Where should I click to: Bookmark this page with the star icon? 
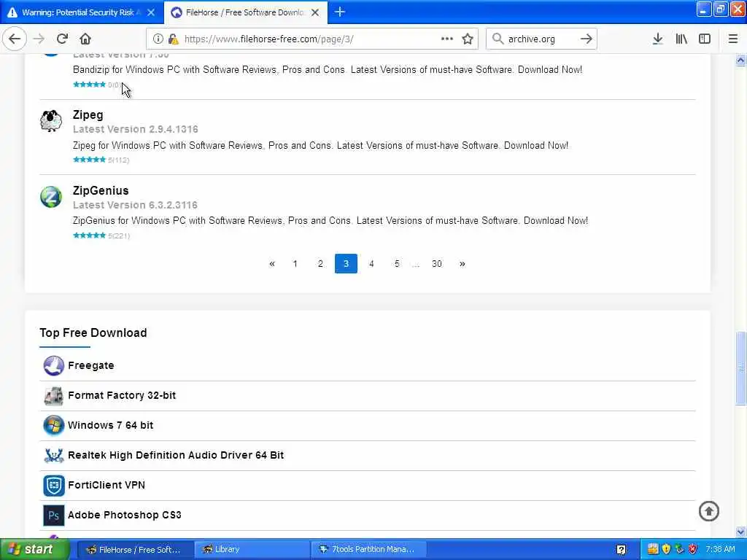click(x=468, y=39)
